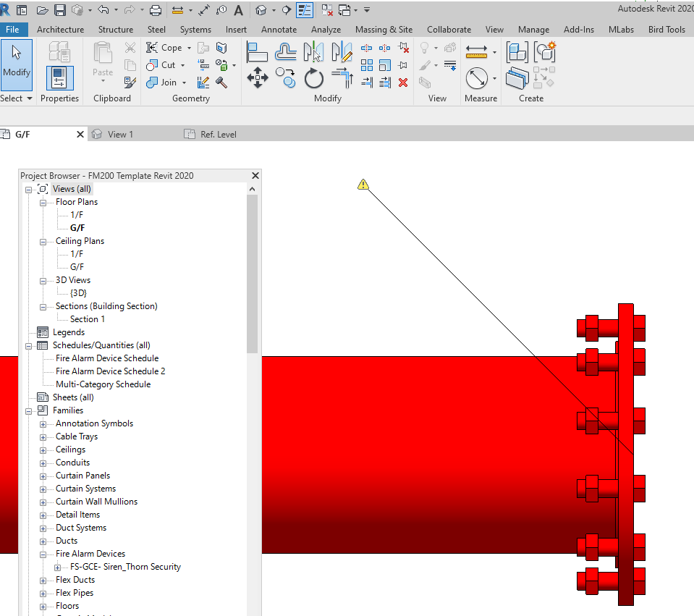The width and height of the screenshot is (694, 616).
Task: Open the Systems ribbon tab
Action: [195, 30]
